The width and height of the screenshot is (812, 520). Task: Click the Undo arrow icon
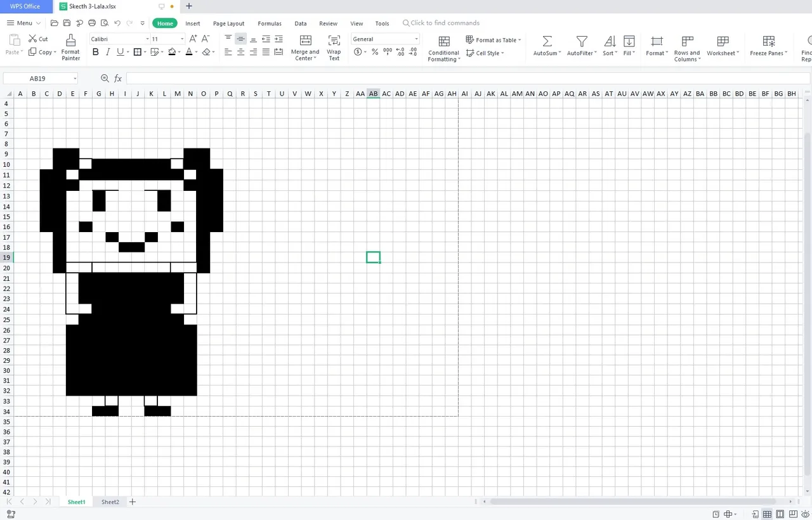pyautogui.click(x=117, y=23)
